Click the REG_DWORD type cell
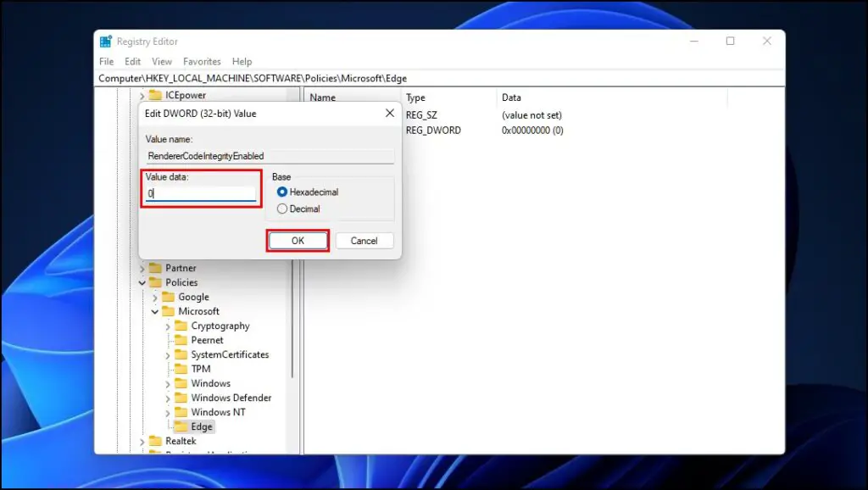This screenshot has width=868, height=490. 433,131
